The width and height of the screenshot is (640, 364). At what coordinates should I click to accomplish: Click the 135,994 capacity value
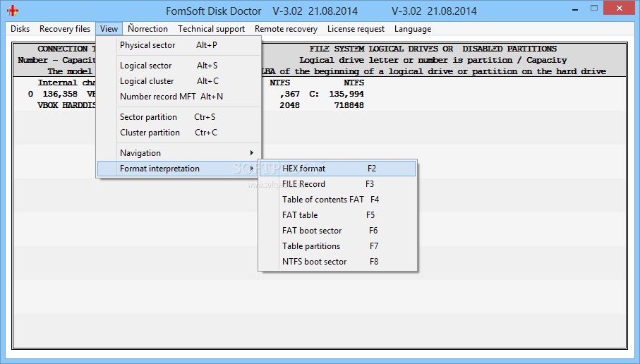pos(346,95)
